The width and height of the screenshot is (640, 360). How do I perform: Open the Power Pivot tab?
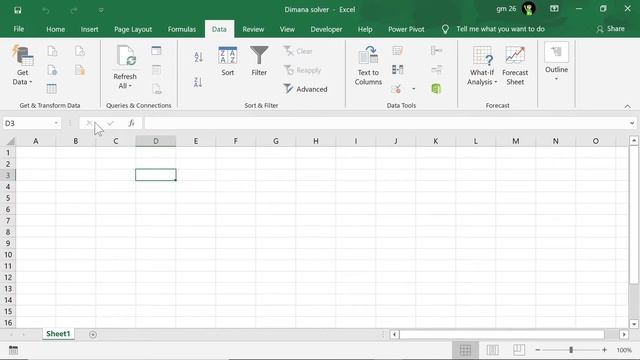click(x=406, y=29)
